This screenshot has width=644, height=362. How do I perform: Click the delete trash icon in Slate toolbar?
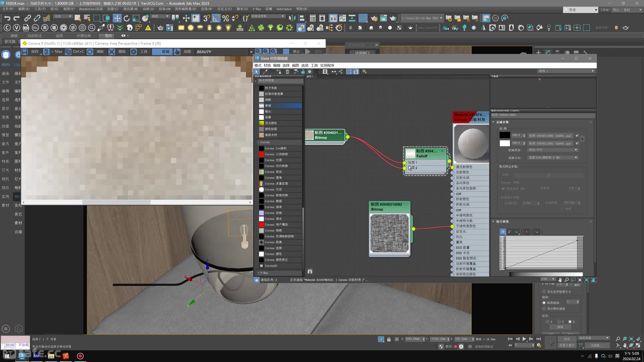click(288, 72)
